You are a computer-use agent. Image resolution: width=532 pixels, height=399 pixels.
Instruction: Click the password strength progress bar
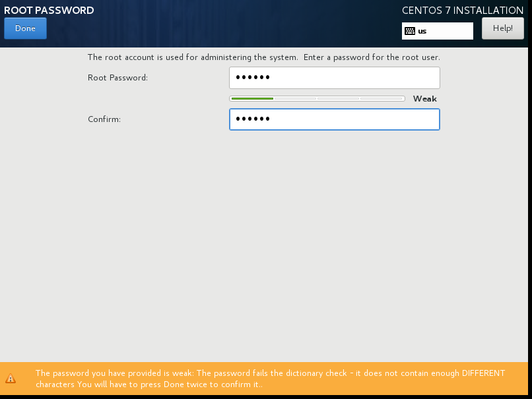click(x=317, y=99)
